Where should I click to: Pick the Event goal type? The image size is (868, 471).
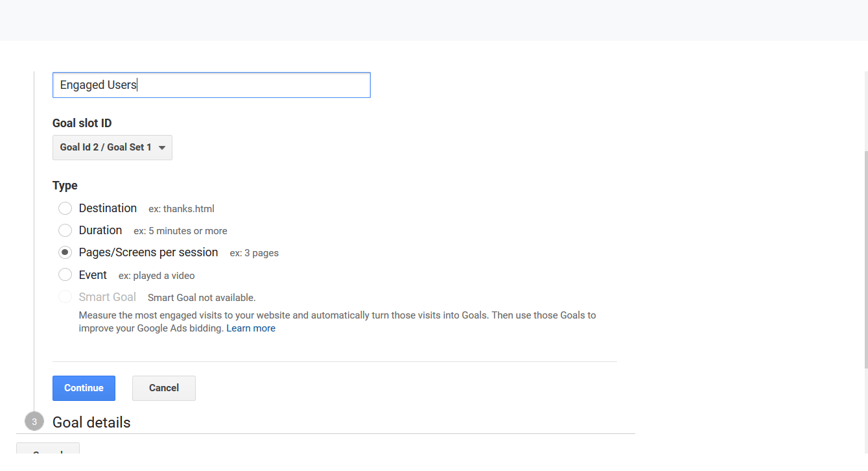(x=65, y=274)
